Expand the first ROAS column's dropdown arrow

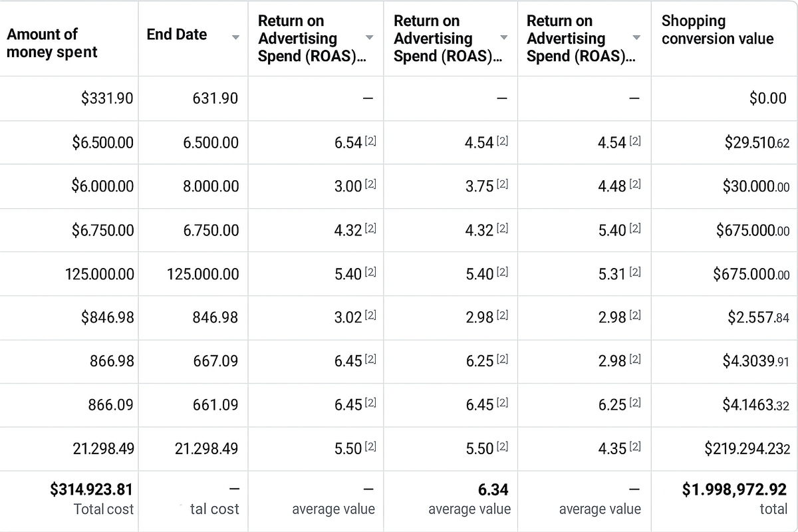[x=369, y=37]
